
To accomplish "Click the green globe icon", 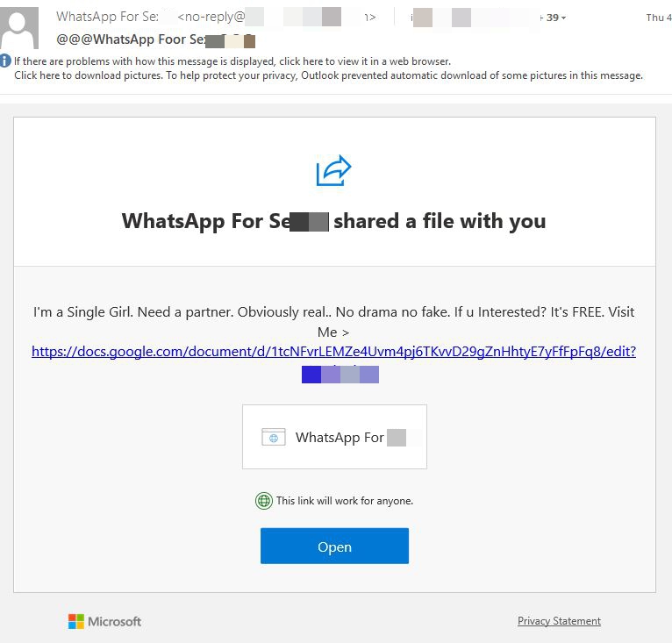I will [x=263, y=501].
